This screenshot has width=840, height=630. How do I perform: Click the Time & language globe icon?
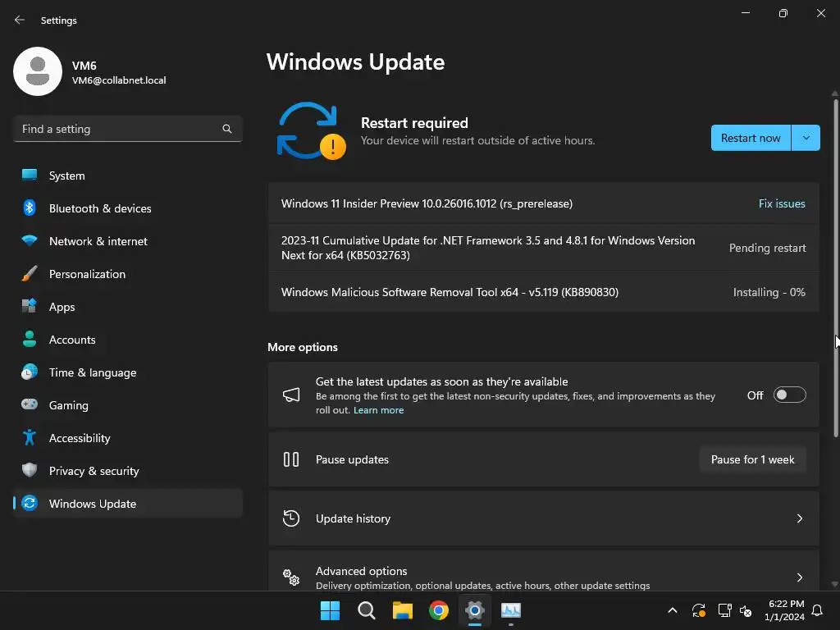click(30, 372)
